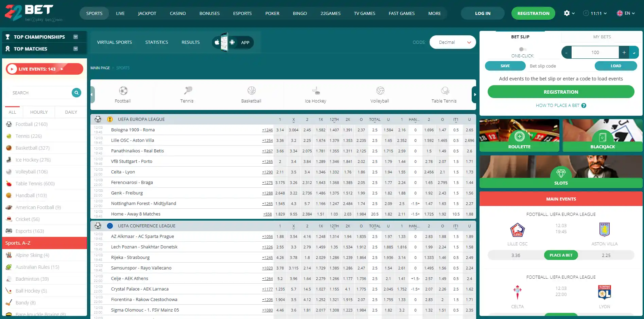Click the UEFA Europa League football icon
644x319 pixels.
[98, 119]
